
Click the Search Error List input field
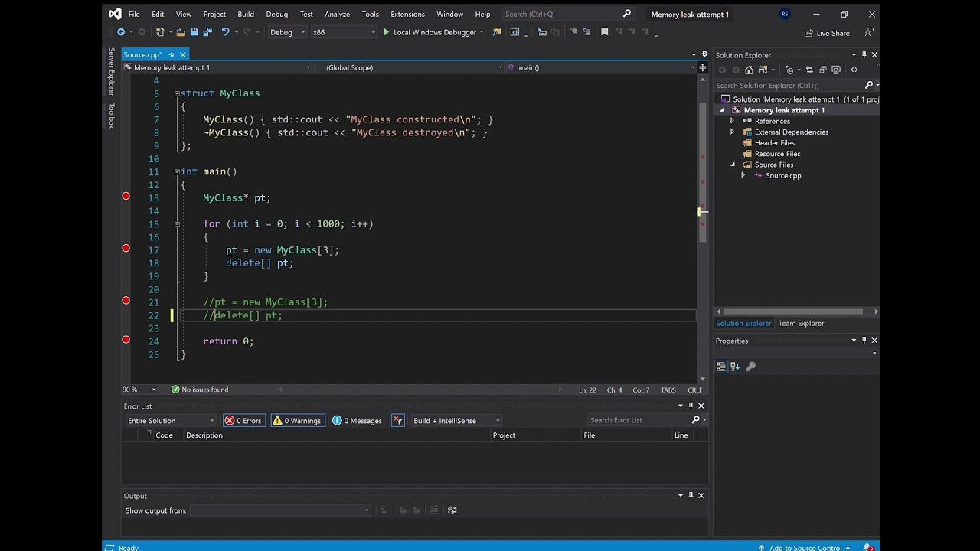point(639,420)
